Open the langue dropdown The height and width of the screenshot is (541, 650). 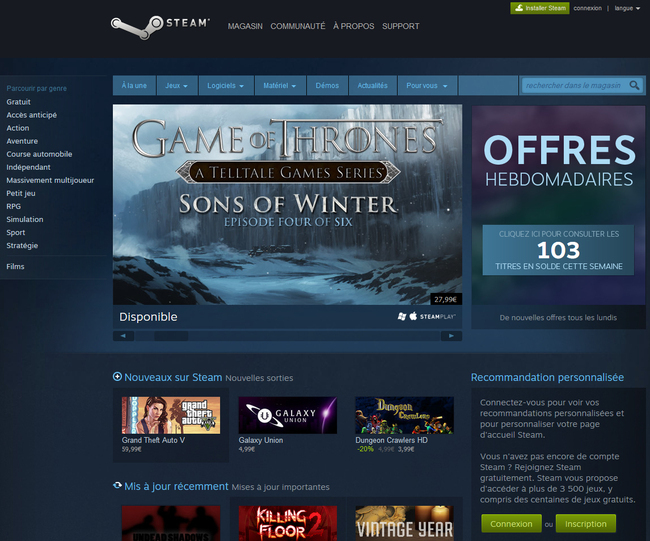[x=627, y=8]
